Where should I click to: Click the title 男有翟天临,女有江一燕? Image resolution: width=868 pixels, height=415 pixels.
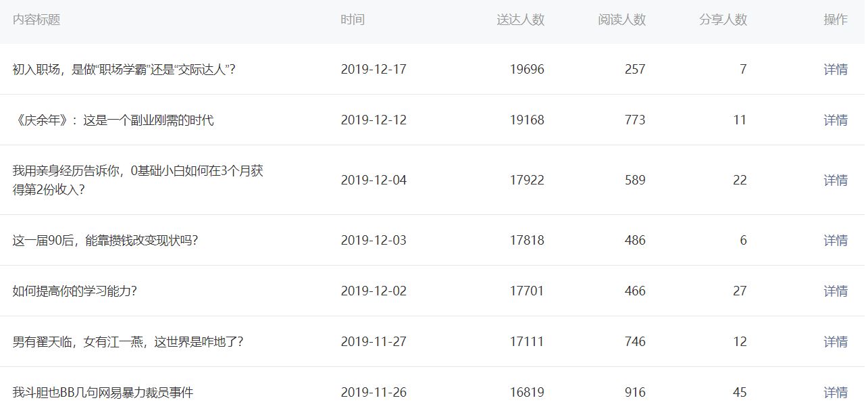(128, 342)
